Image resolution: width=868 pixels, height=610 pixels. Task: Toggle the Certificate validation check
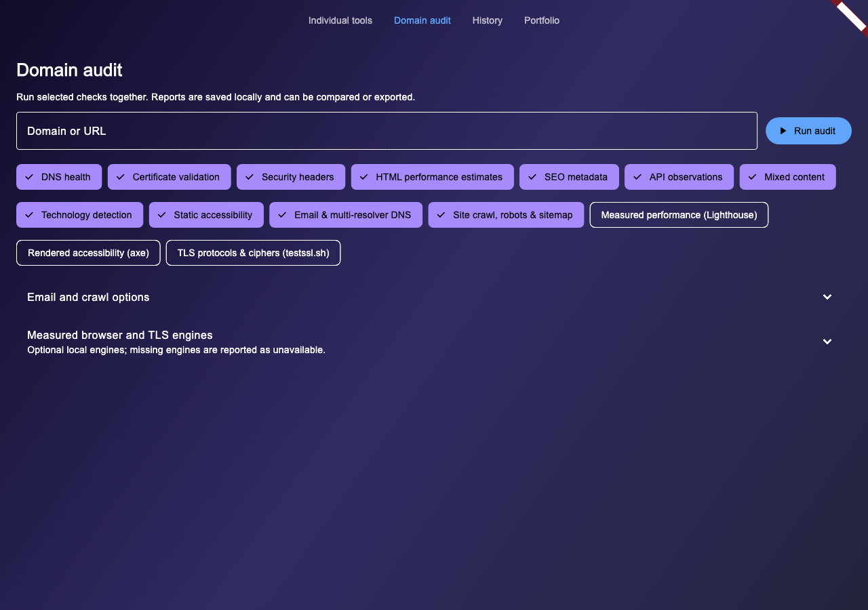click(x=169, y=177)
